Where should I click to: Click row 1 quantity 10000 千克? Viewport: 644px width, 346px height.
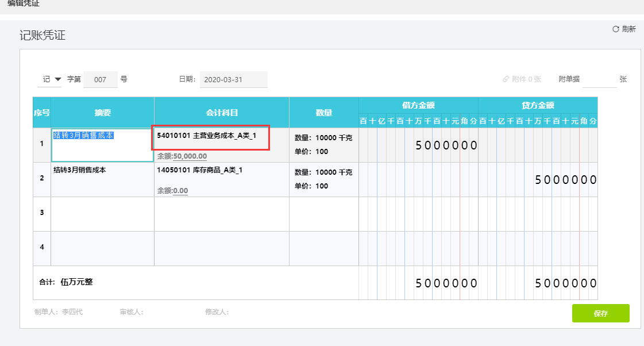click(x=323, y=138)
